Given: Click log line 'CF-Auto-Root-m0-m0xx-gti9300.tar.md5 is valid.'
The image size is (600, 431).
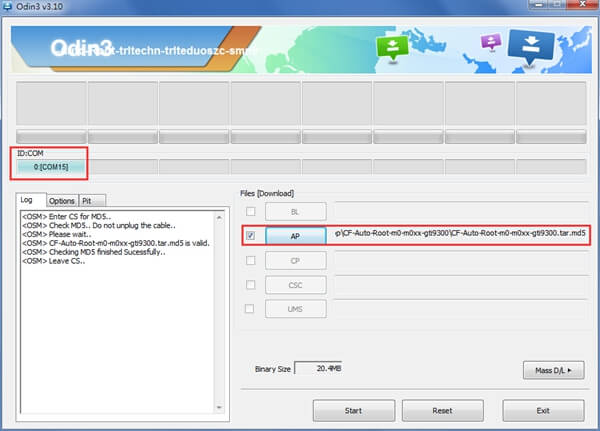Looking at the screenshot, I should click(129, 243).
